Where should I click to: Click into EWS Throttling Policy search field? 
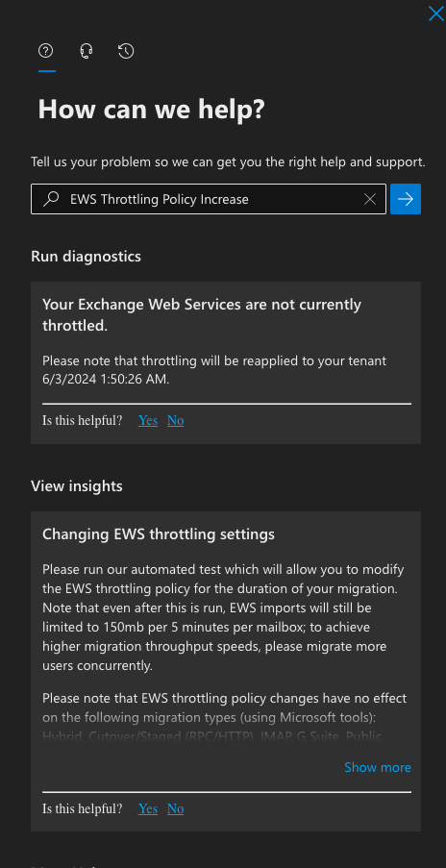point(209,199)
